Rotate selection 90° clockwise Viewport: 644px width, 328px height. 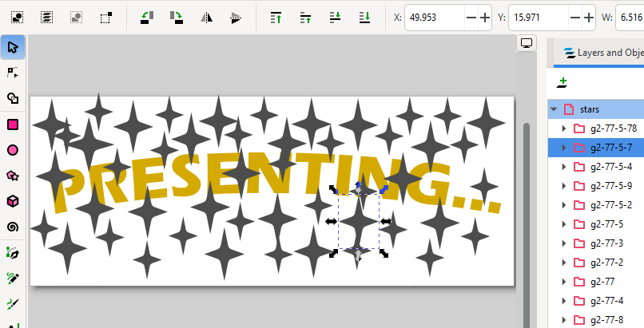177,18
